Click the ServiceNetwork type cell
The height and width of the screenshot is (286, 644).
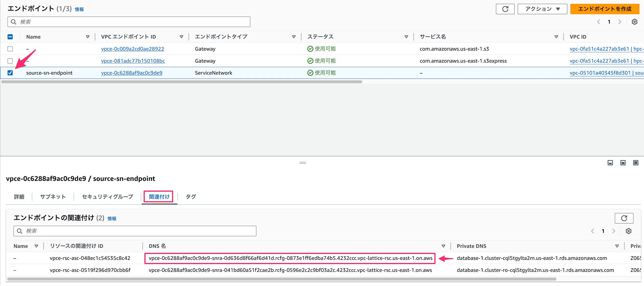(213, 73)
